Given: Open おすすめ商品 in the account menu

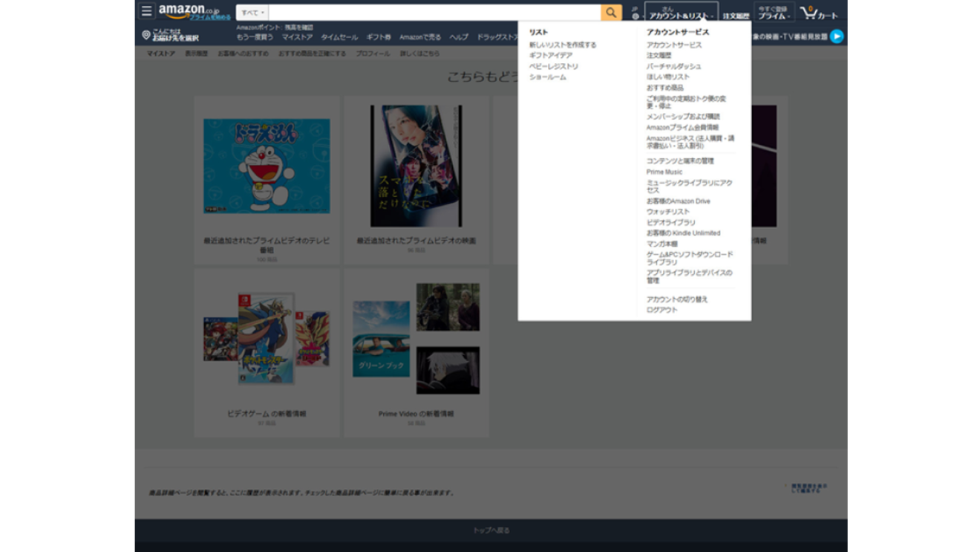Looking at the screenshot, I should click(665, 88).
